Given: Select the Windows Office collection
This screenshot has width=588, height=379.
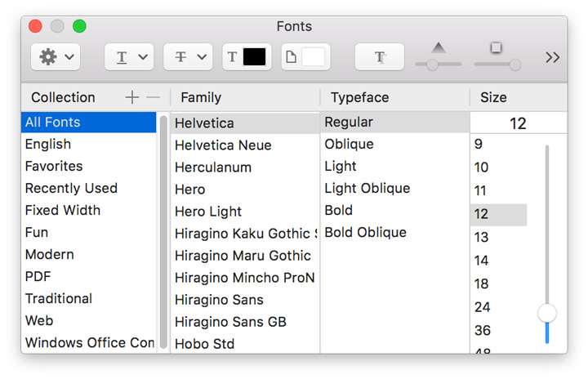Looking at the screenshot, I should 88,342.
